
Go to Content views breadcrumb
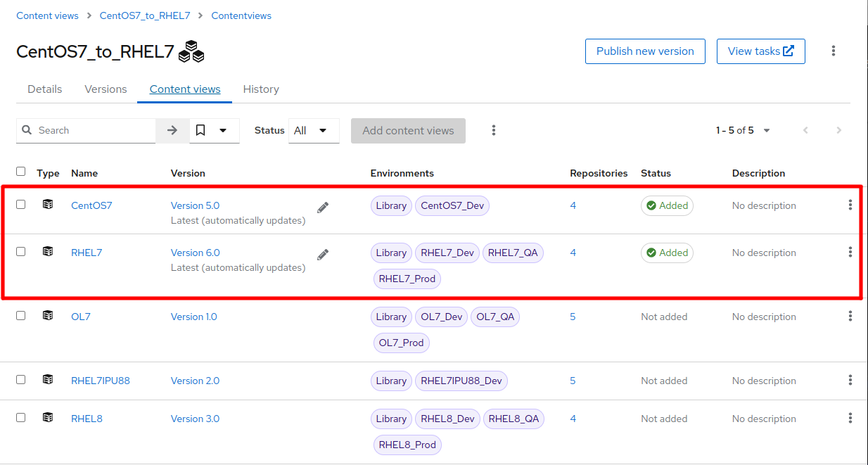pos(48,15)
